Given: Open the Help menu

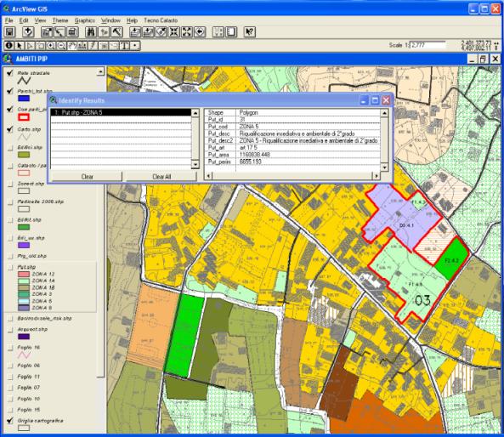Looking at the screenshot, I should click(x=132, y=20).
